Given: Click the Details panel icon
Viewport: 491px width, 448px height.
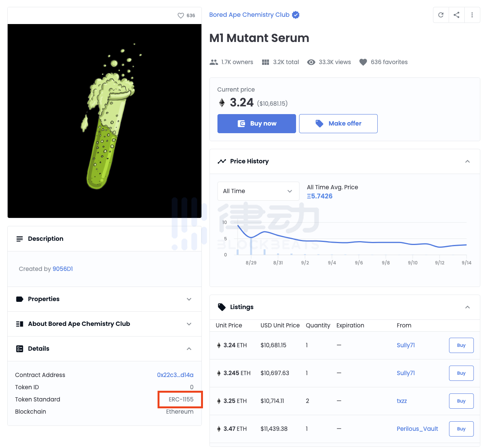Looking at the screenshot, I should 19,349.
